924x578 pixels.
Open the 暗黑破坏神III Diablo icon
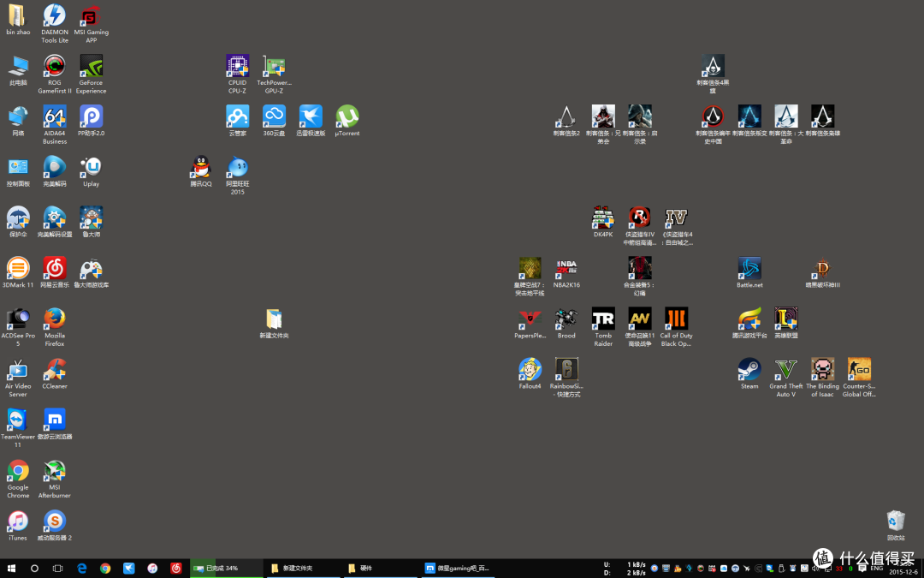pos(822,272)
